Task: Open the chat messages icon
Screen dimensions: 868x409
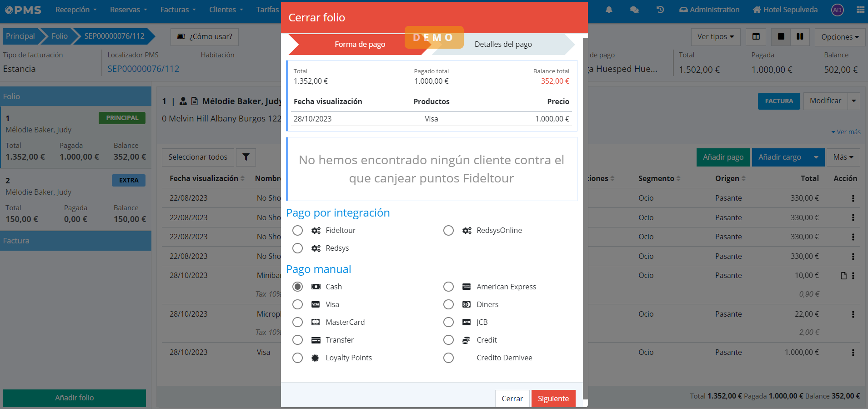Action: tap(634, 10)
